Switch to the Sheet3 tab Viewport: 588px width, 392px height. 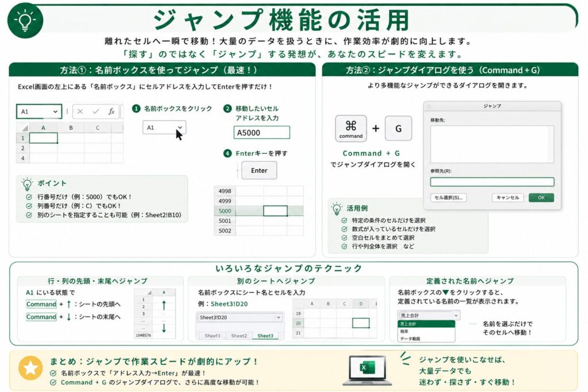pos(265,336)
